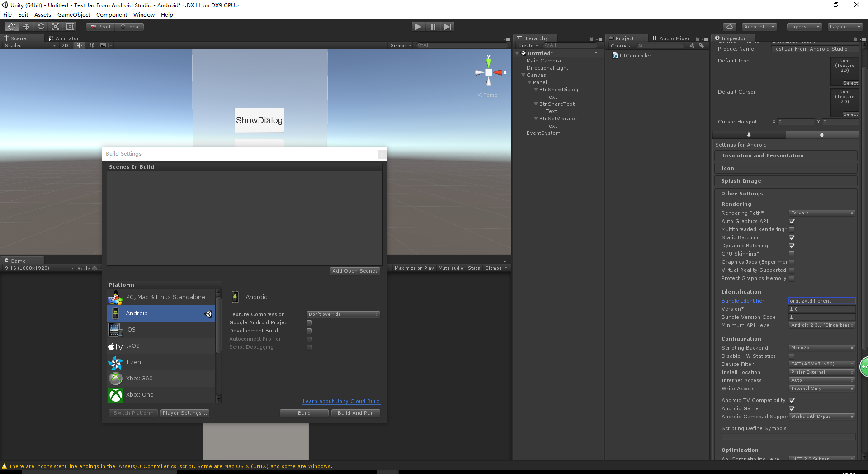This screenshot has width=868, height=474.
Task: Select the Move tool
Action: tap(26, 27)
